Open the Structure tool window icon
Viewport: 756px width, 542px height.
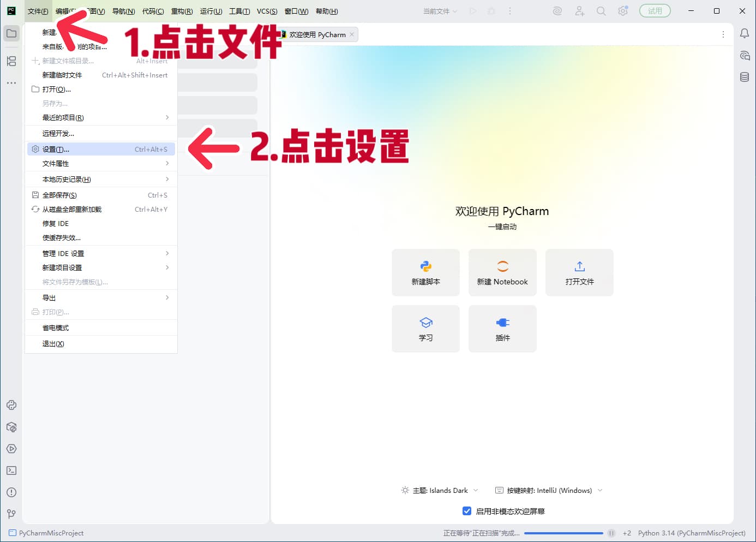pos(11,61)
